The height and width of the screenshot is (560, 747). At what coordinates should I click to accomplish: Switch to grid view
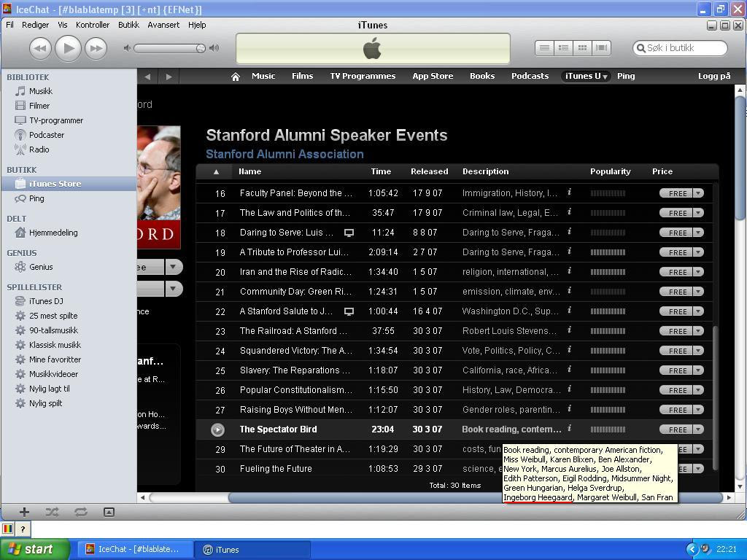click(582, 47)
